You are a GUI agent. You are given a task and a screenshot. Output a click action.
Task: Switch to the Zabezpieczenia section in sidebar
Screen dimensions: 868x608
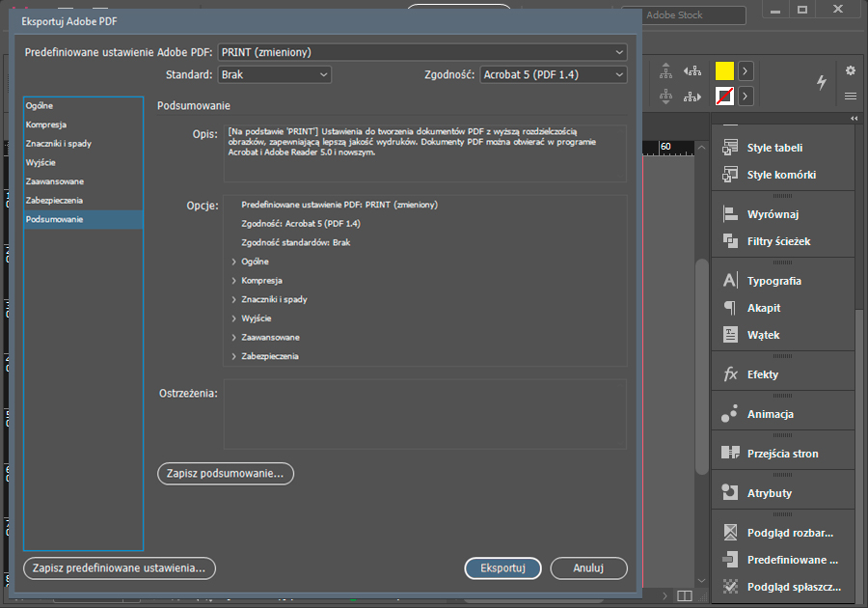pos(84,201)
